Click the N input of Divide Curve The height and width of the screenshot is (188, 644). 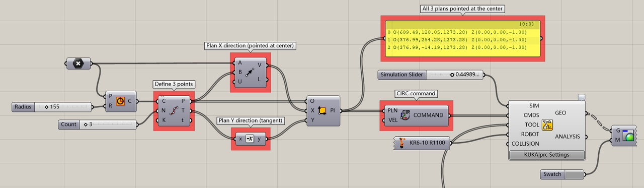[x=164, y=111]
